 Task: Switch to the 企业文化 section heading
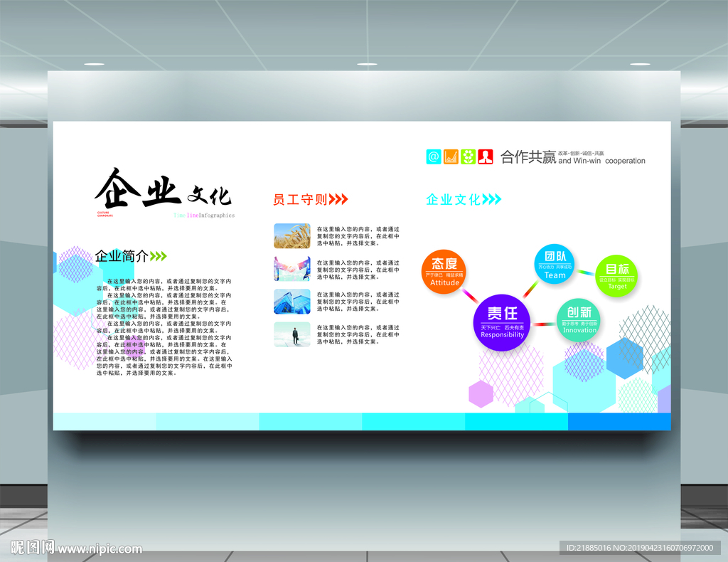[455, 200]
